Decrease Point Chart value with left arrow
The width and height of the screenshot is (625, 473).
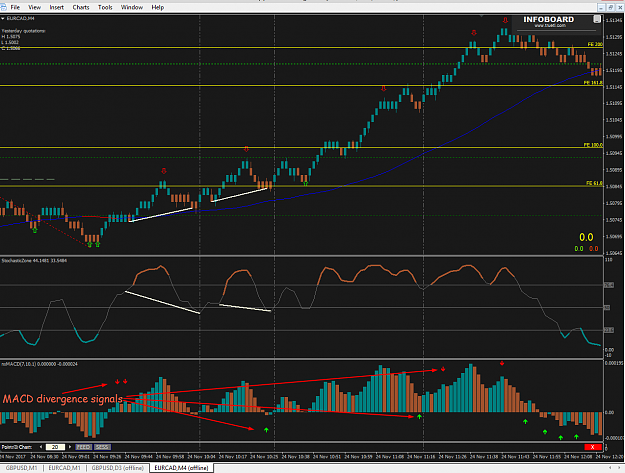click(41, 447)
